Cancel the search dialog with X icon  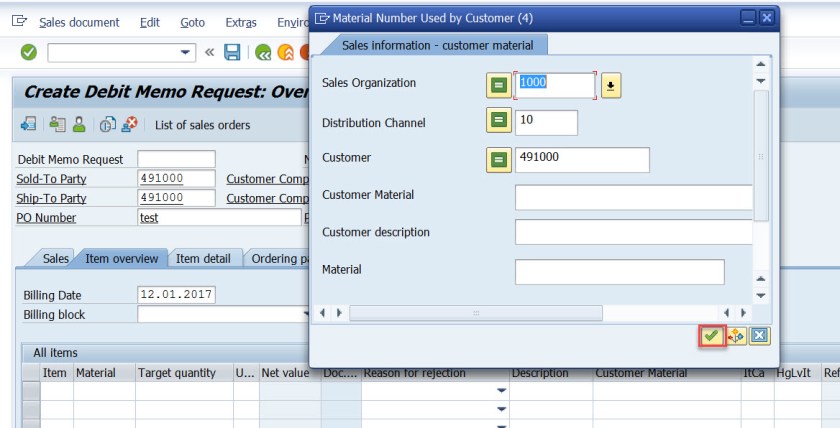click(759, 336)
